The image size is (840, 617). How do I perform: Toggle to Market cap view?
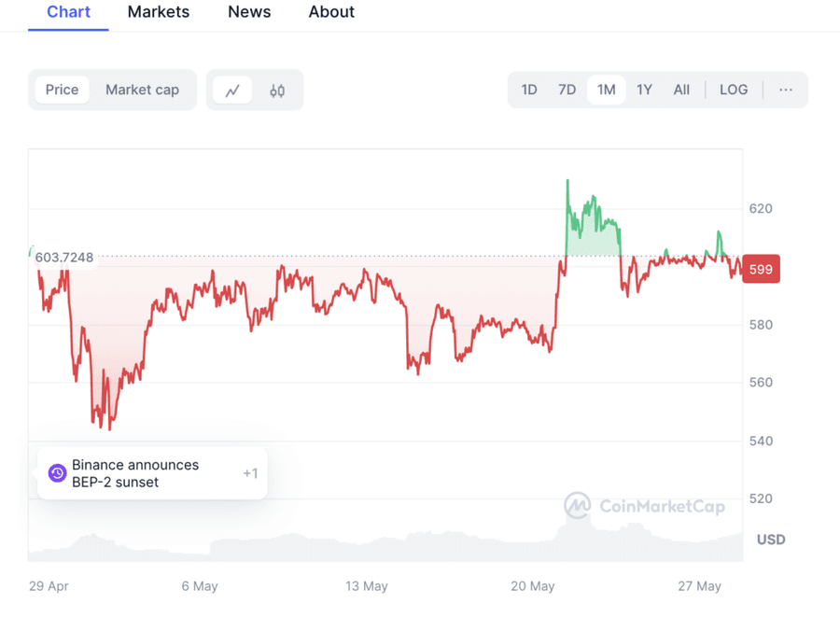[x=142, y=89]
